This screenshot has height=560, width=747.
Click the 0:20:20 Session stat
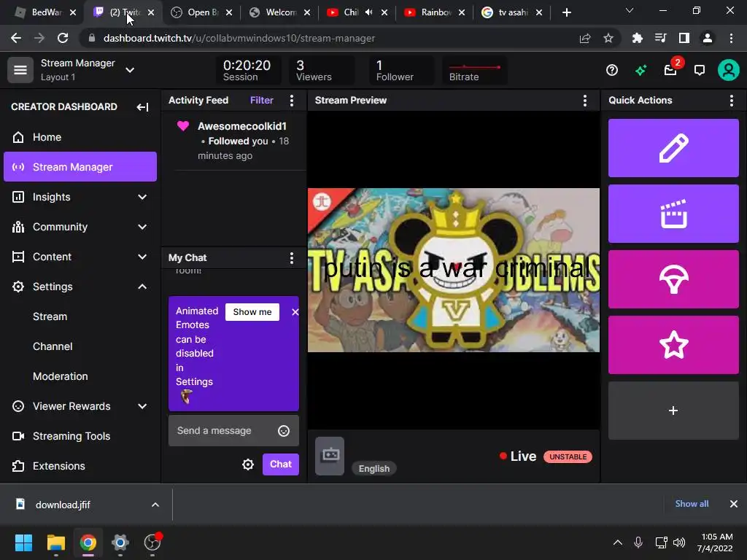[247, 71]
